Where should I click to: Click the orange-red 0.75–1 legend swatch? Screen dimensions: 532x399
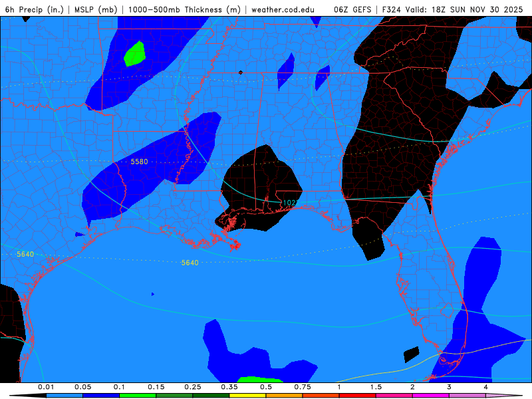tap(321, 396)
